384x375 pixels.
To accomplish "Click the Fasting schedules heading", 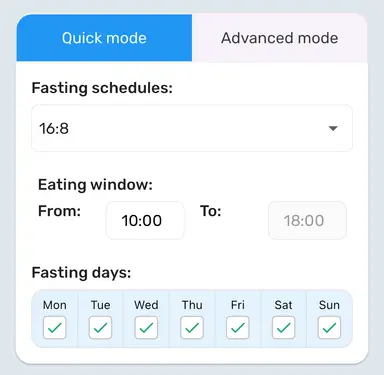I will click(x=102, y=88).
